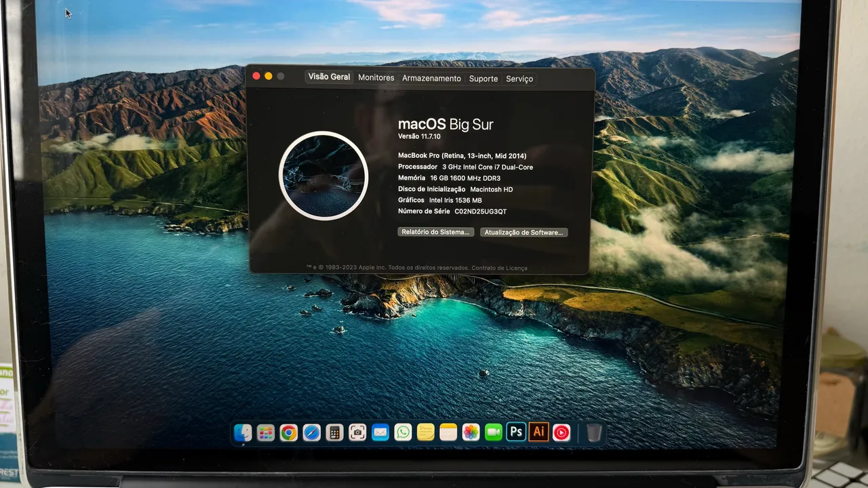Open Screenshot app from the Dock
The image size is (868, 488).
pos(357,432)
